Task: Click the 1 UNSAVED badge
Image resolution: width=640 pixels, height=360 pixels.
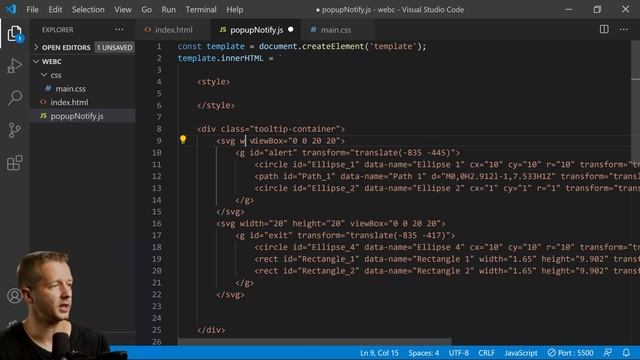Action: click(x=114, y=47)
